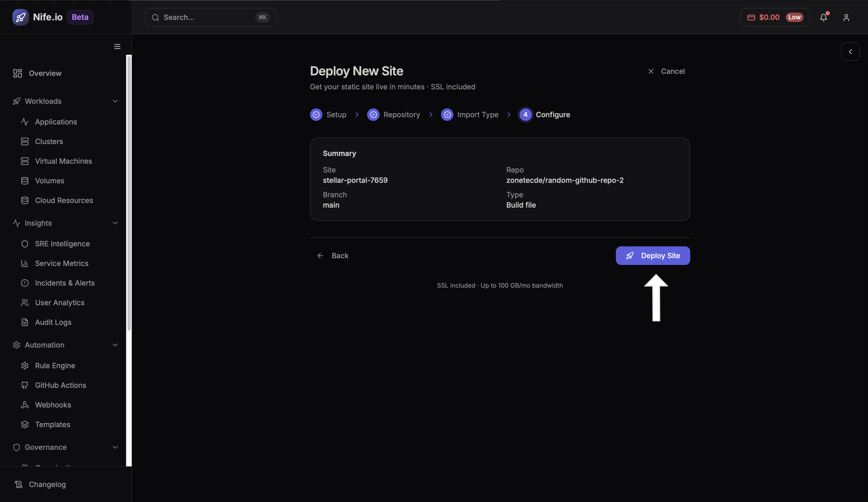
Task: Collapse the Governance section chevron
Action: 115,447
